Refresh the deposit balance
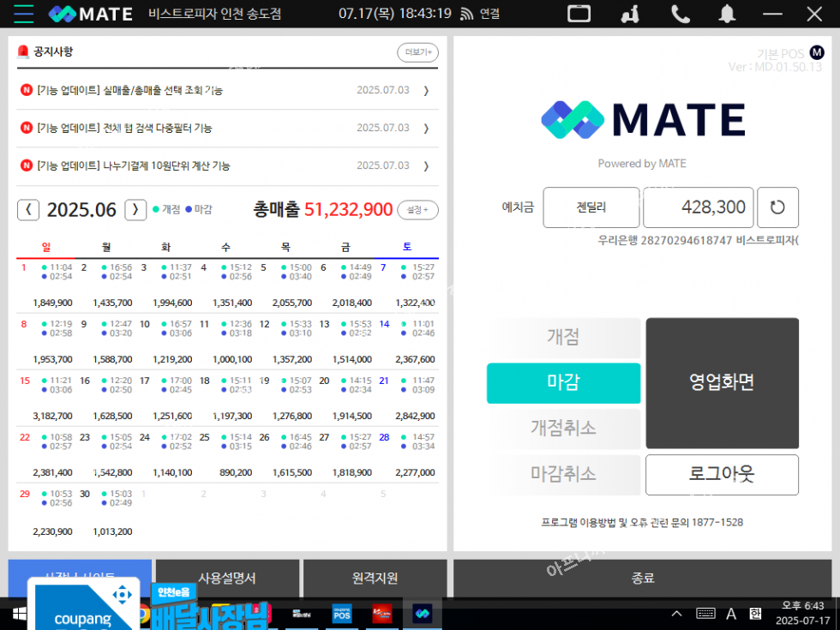 point(777,207)
